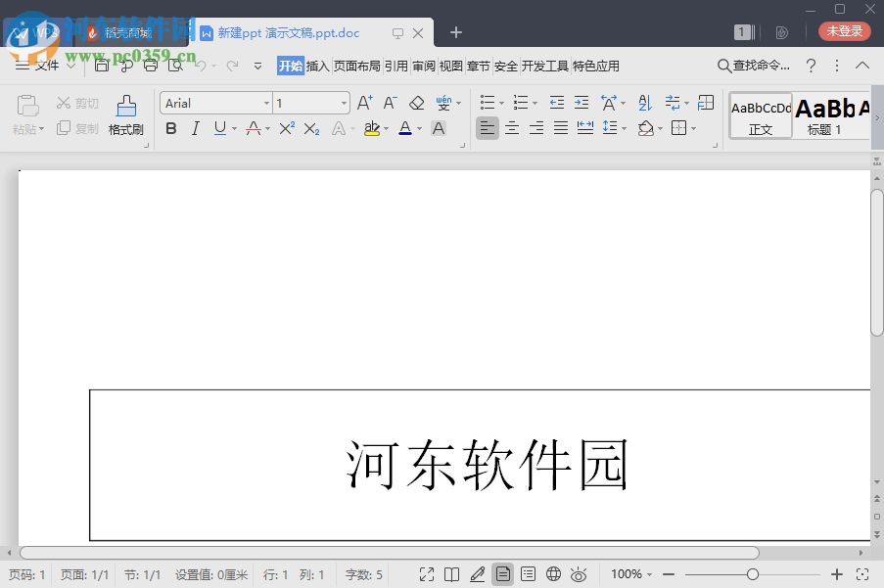Switch to the 插入 ribbon tab
884x588 pixels.
[x=316, y=66]
